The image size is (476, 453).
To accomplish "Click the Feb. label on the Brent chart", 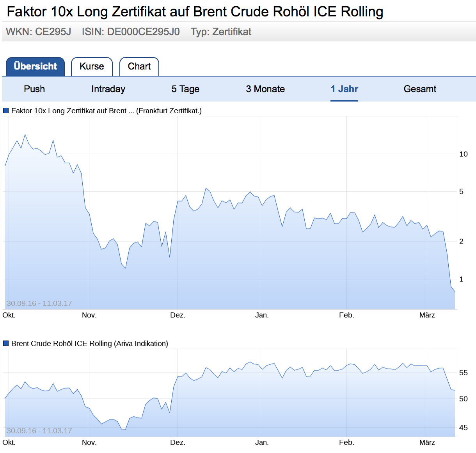I will (x=346, y=442).
